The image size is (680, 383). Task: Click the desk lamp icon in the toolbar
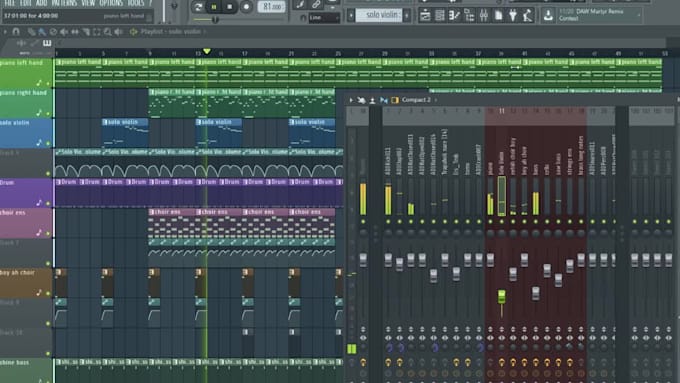tap(527, 16)
